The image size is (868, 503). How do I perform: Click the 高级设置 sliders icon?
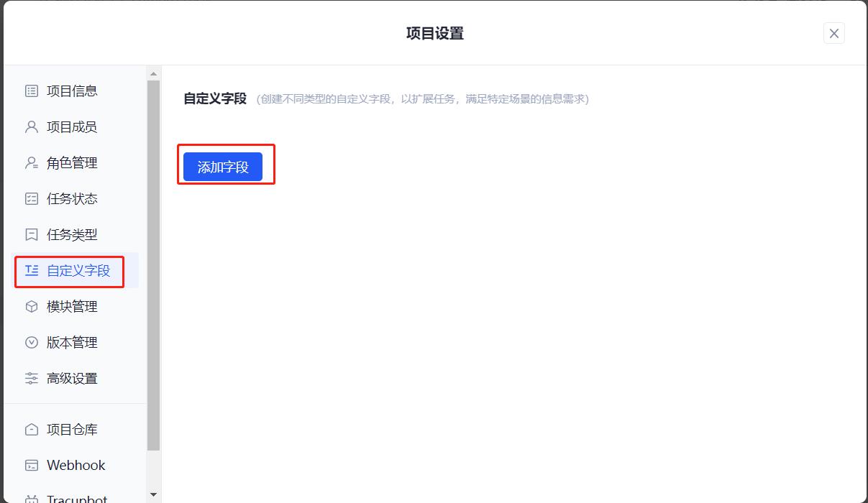[31, 379]
